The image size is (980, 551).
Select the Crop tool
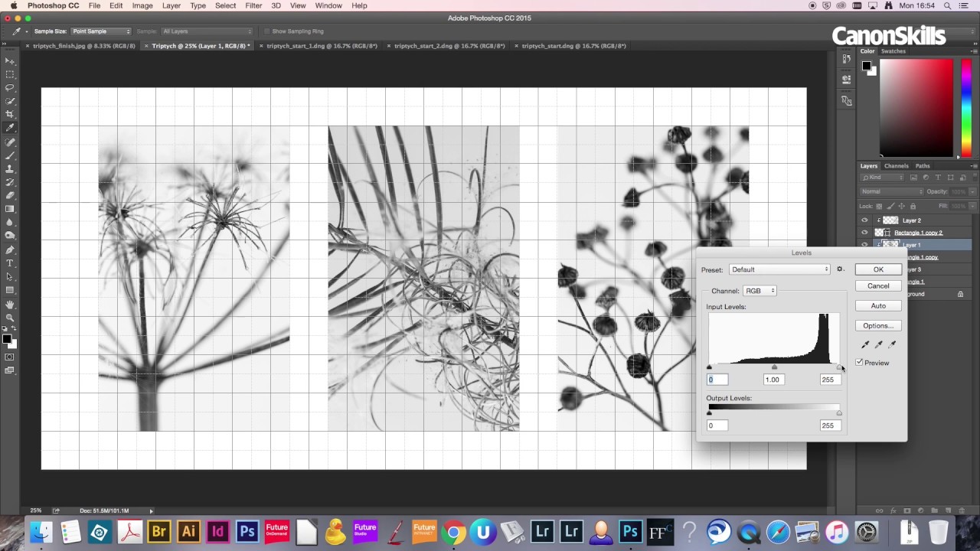tap(10, 114)
